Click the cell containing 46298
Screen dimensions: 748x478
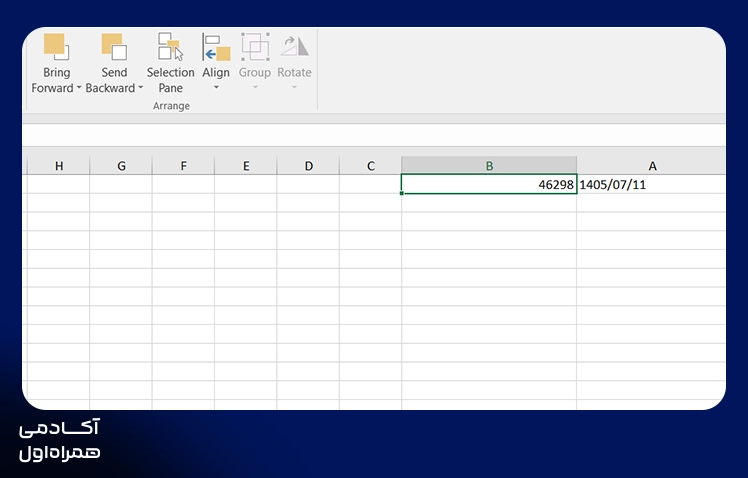(x=489, y=184)
